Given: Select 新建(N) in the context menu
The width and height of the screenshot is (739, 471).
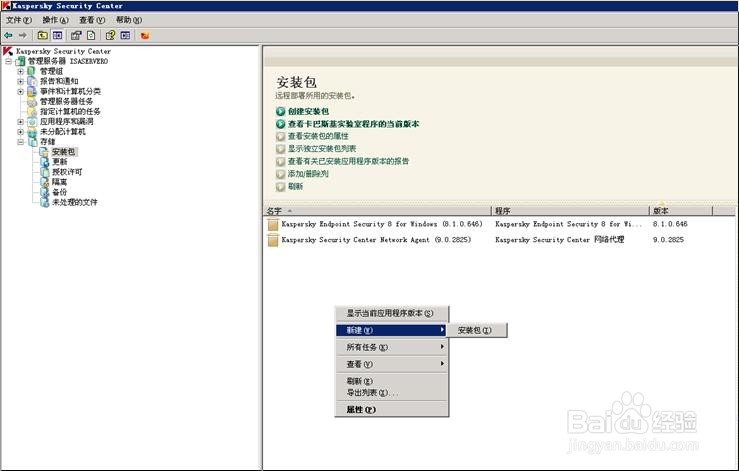Looking at the screenshot, I should pyautogui.click(x=392, y=330).
